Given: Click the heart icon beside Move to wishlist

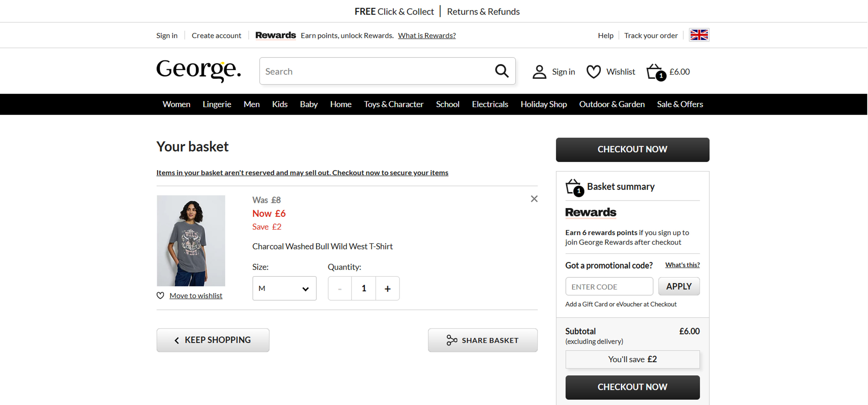Looking at the screenshot, I should pos(160,296).
